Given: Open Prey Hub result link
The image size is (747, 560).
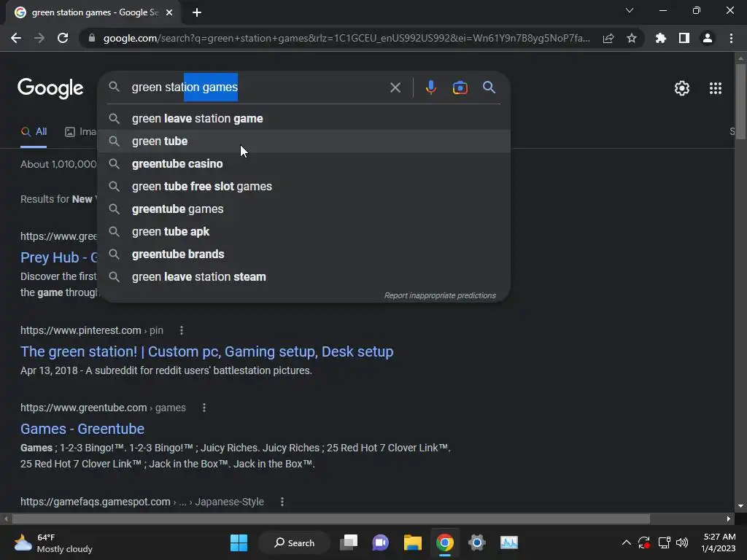Looking at the screenshot, I should tap(59, 257).
